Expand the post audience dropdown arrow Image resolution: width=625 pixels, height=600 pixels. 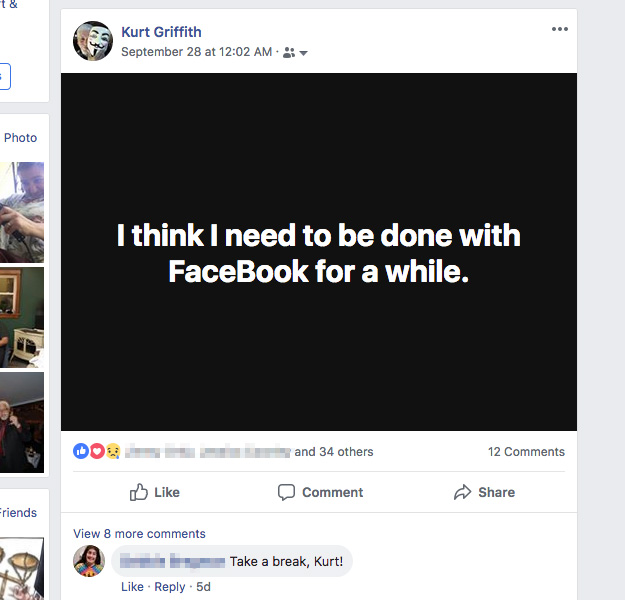304,53
